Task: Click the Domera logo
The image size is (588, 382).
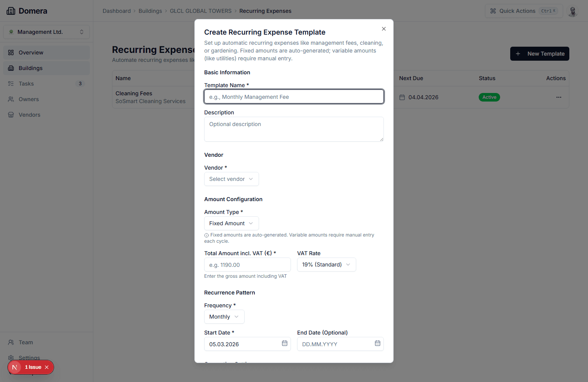Action: (x=27, y=11)
